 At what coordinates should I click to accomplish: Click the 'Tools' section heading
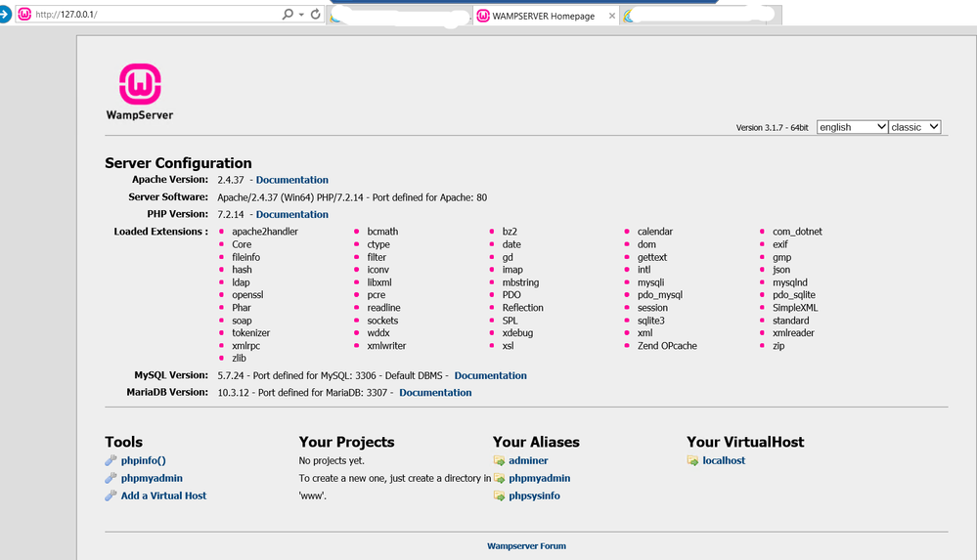pyautogui.click(x=123, y=442)
